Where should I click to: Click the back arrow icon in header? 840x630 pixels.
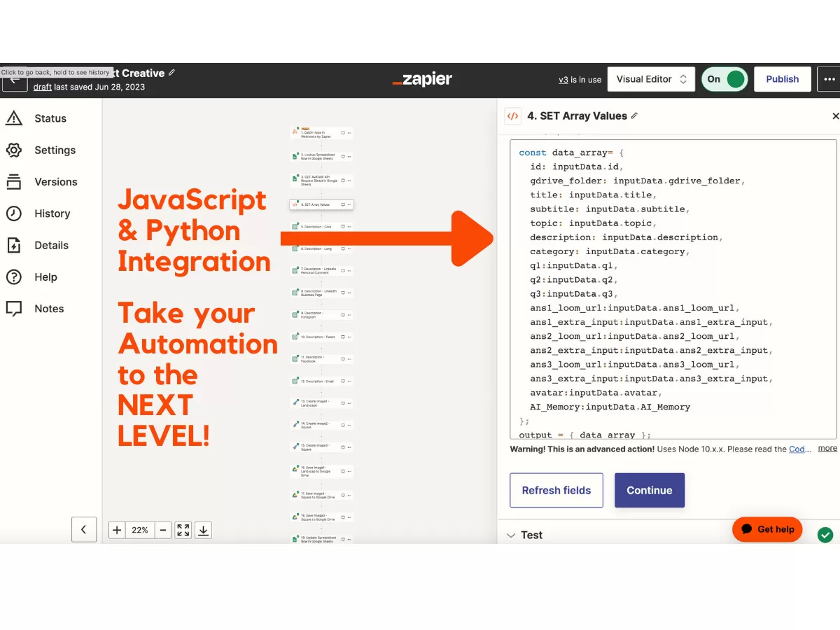point(14,81)
